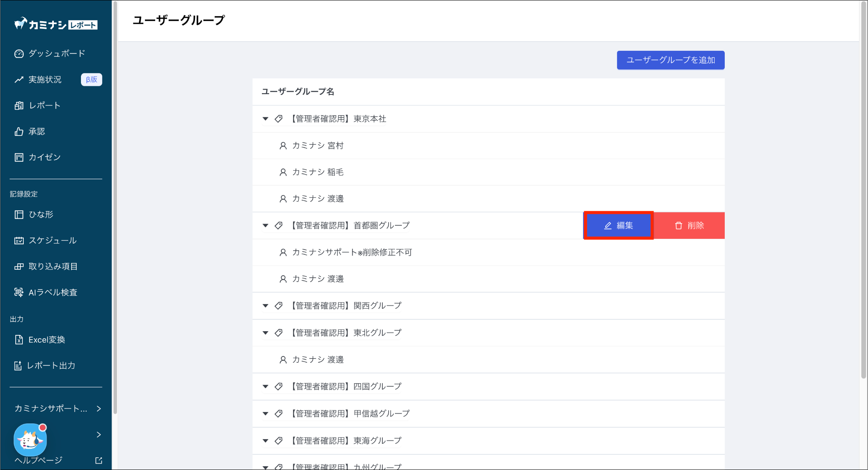868x470 pixels.
Task: Open the ひな形 menu item
Action: 41,214
